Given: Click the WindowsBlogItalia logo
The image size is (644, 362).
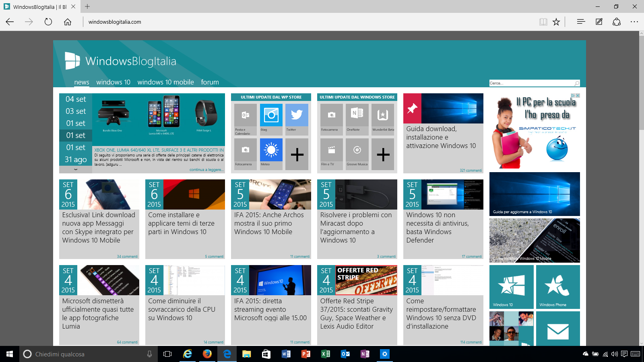Looking at the screenshot, I should [121, 61].
